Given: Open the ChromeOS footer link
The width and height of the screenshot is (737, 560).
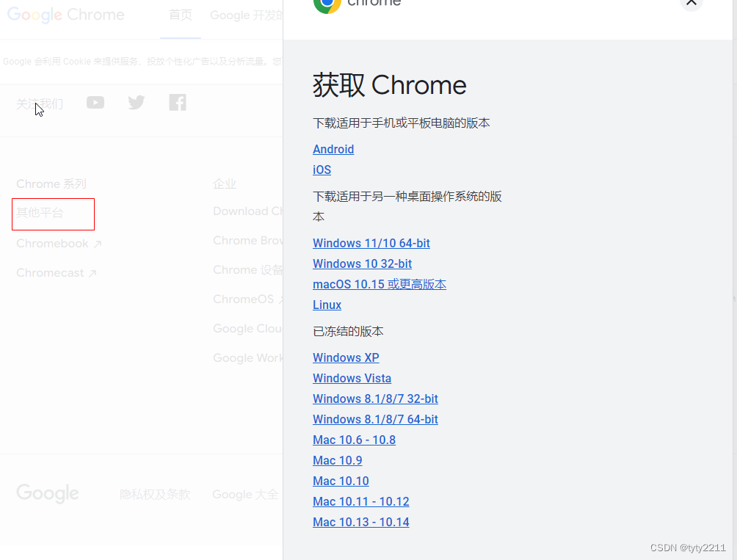Looking at the screenshot, I should coord(247,299).
